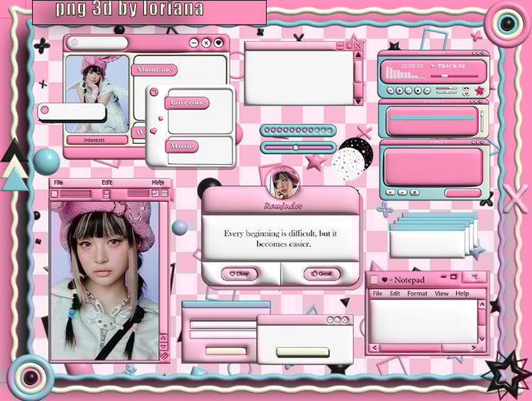
Task: Click Notepad vertical scroll down arrow
Action: tap(482, 339)
